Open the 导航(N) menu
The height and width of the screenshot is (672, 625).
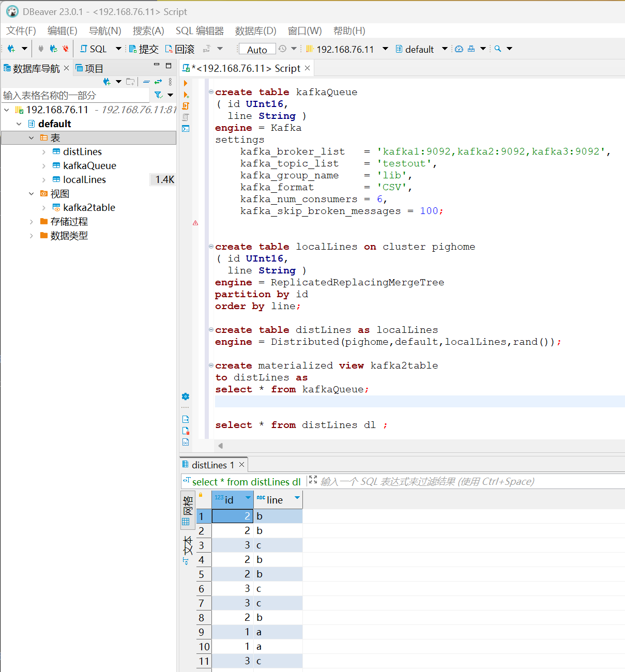point(105,31)
